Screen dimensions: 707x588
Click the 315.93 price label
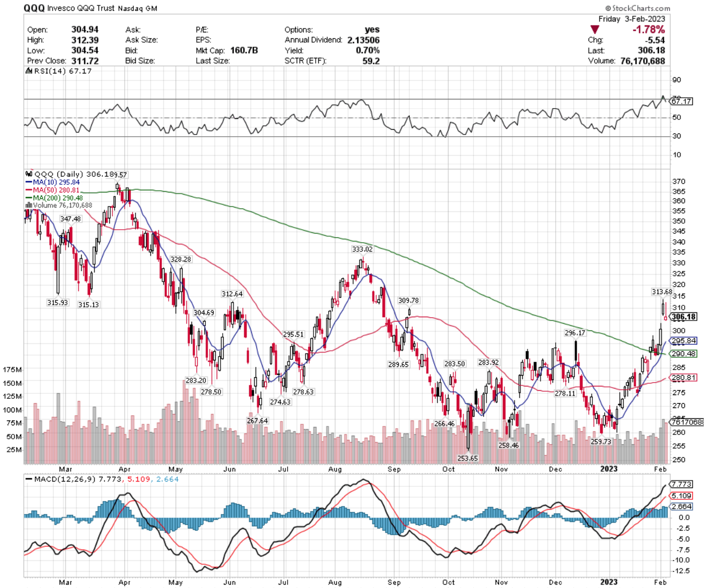tap(58, 303)
